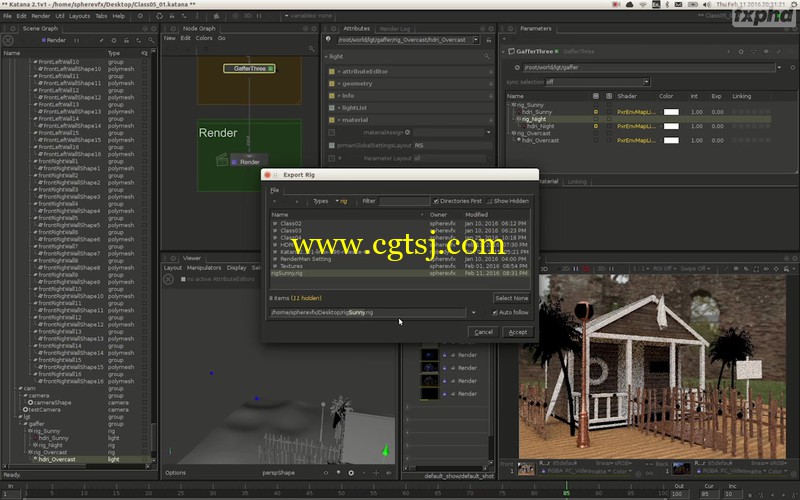800x500 pixels.
Task: Click the hdri_Overcast color swatch
Action: (671, 140)
